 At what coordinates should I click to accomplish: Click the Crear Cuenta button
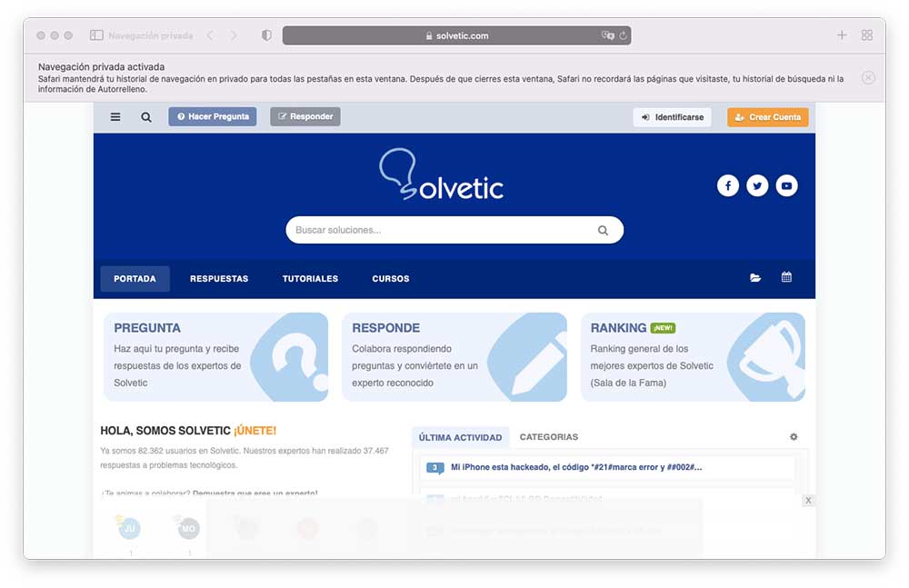(767, 117)
